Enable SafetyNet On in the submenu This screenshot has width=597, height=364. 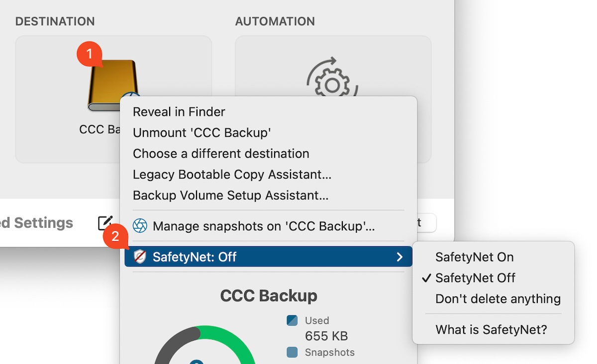coord(475,257)
